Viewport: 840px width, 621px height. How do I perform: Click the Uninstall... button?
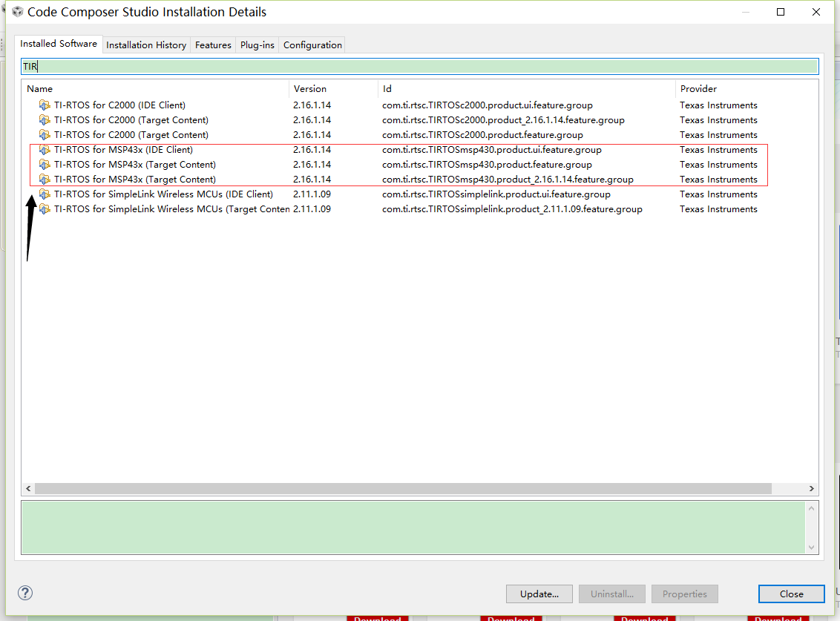pos(611,594)
